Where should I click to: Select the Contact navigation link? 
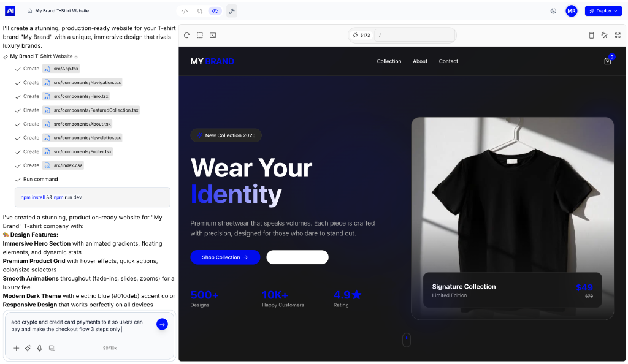click(x=448, y=61)
